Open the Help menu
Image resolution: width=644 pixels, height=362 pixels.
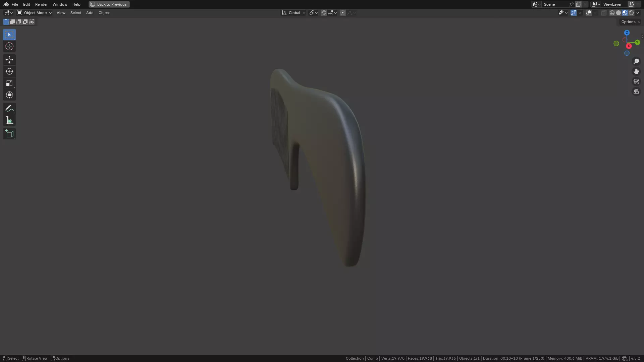point(76,4)
